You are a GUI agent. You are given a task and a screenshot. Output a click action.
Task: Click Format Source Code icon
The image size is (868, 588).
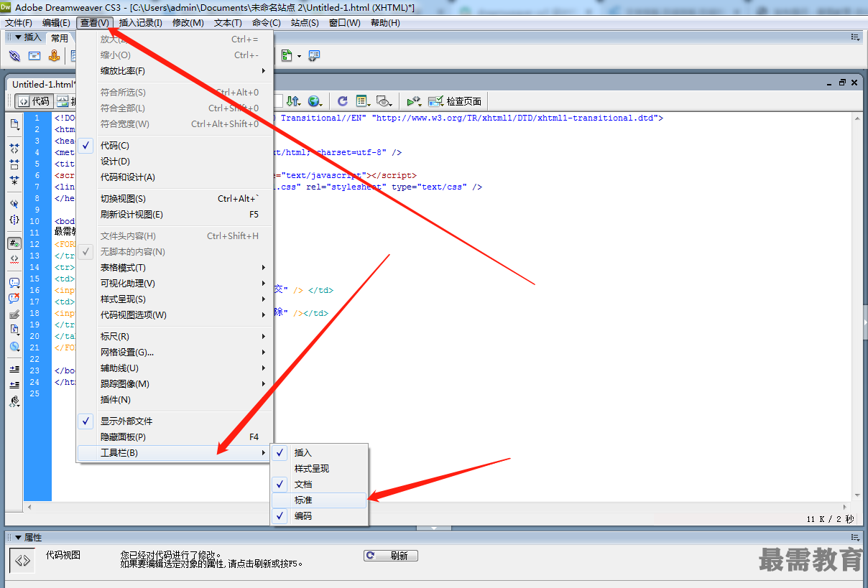click(14, 401)
